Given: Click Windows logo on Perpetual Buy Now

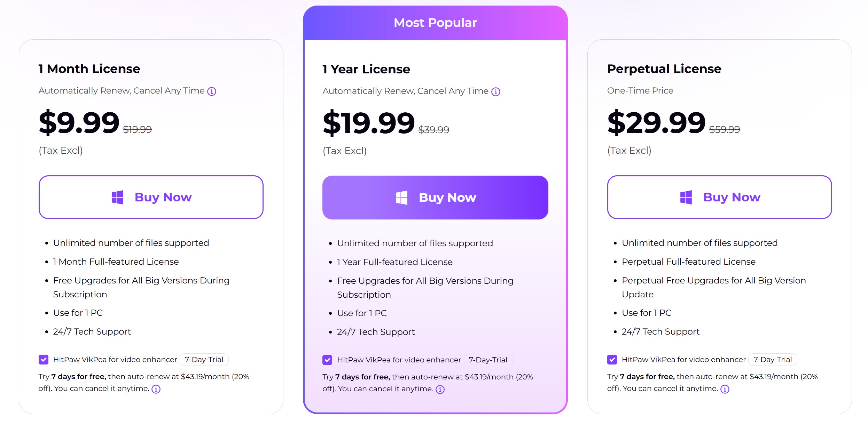Looking at the screenshot, I should pos(686,197).
